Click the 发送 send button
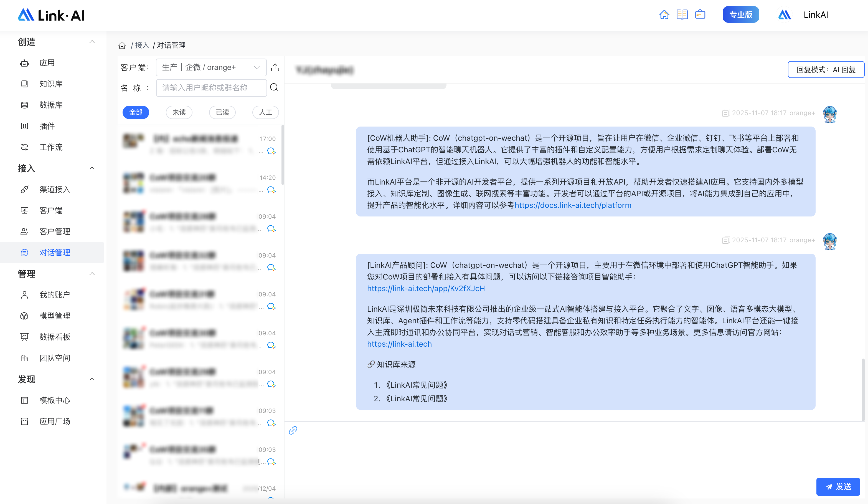Viewport: 868px width, 504px height. point(838,487)
